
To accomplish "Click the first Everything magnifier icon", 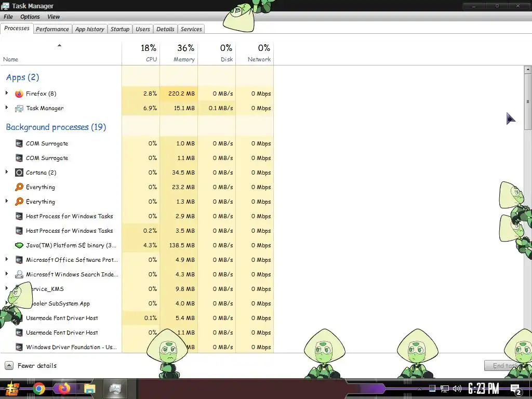I will click(19, 187).
